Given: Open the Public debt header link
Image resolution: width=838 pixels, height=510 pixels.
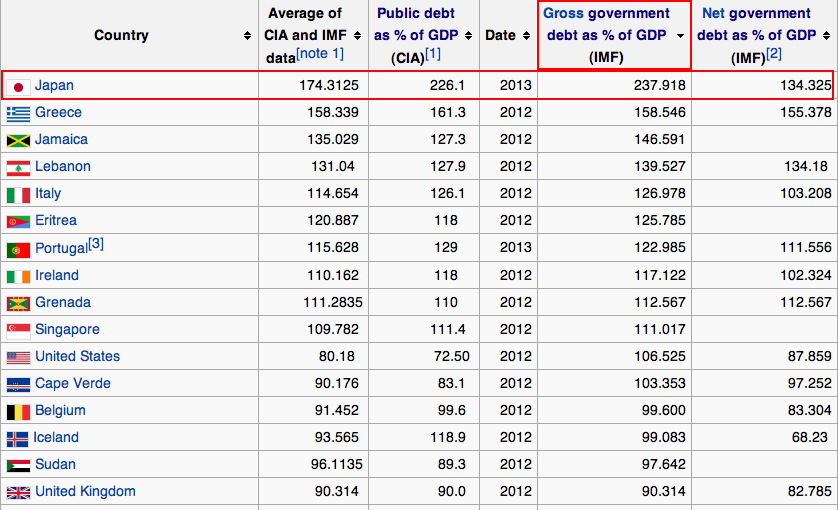Looking at the screenshot, I should 415,14.
